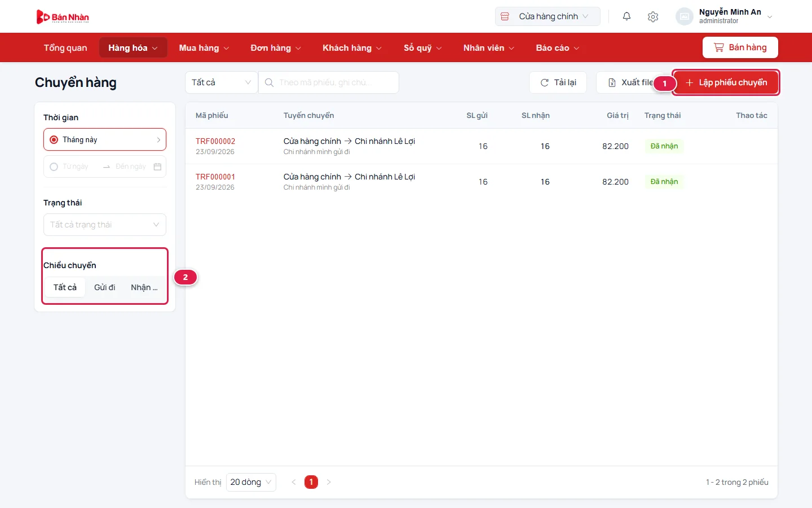Open the Khách hàng menu
Viewport: 812px width, 508px height.
(352, 48)
